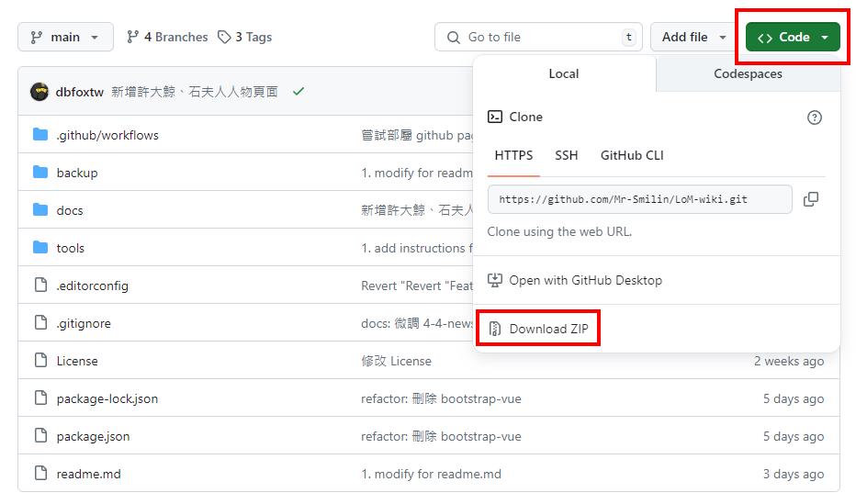Click the docs folder icon
The width and height of the screenshot is (856, 504).
pos(40,210)
